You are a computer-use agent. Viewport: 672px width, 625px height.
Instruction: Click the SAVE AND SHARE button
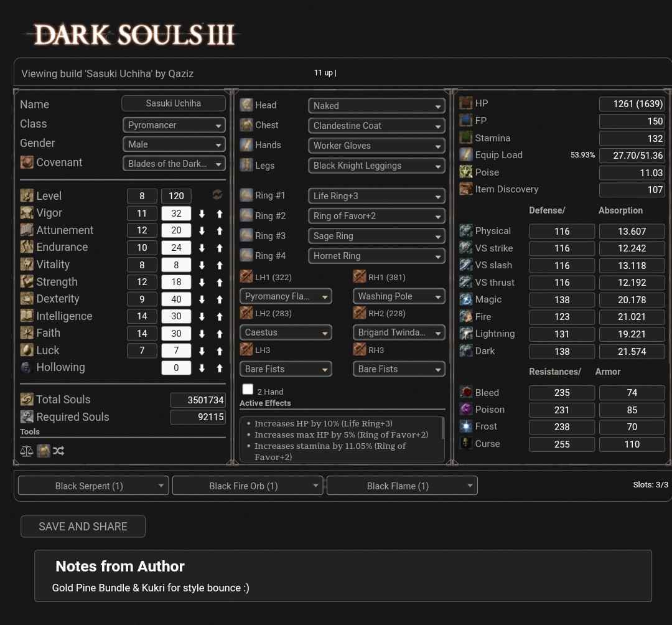[83, 527]
